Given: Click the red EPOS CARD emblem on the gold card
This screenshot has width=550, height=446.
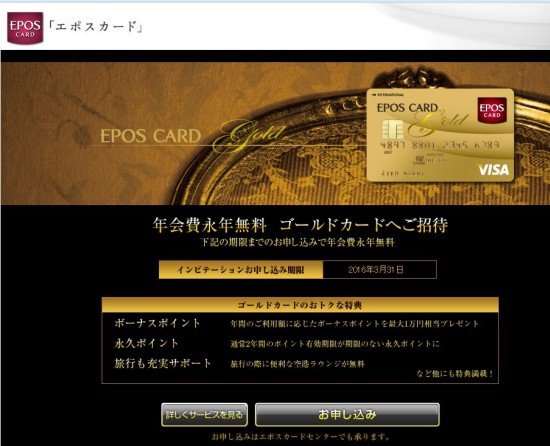Looking at the screenshot, I should click(x=492, y=110).
